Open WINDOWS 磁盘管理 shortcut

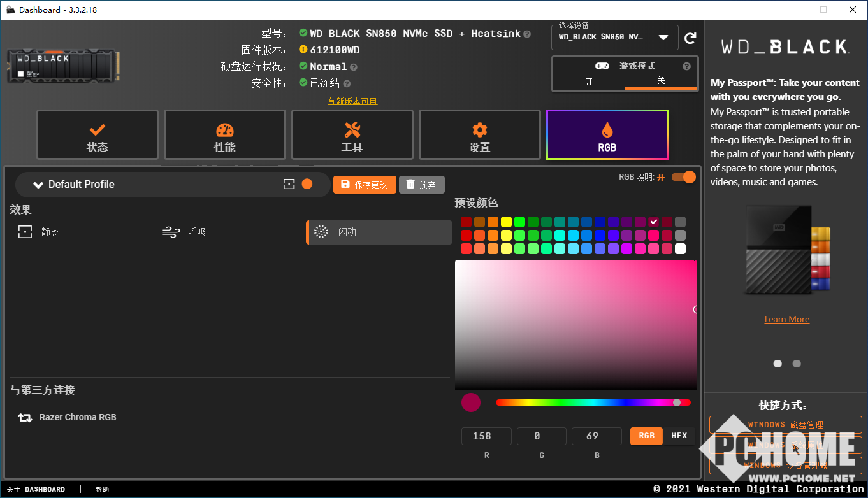point(786,425)
